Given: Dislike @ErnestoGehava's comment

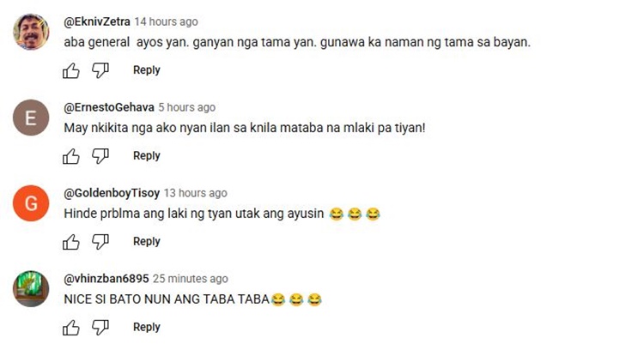Looking at the screenshot, I should tap(100, 156).
